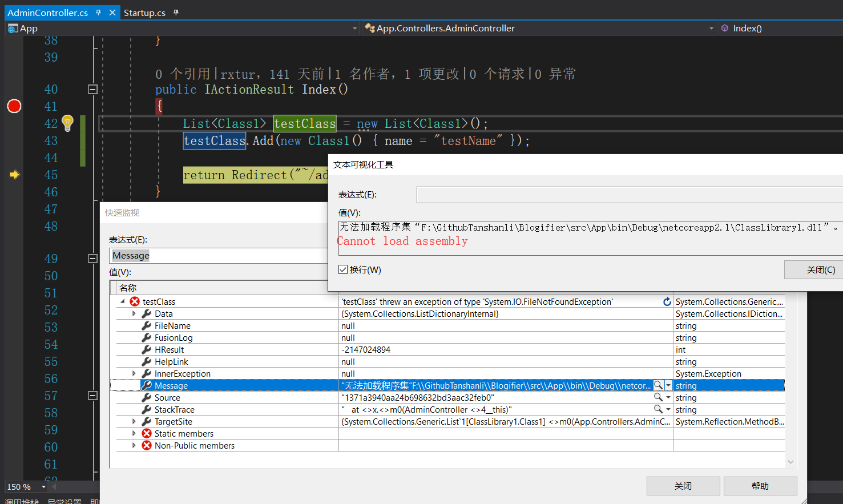This screenshot has width=843, height=504.
Task: Expand the Static members row
Action: click(x=134, y=433)
